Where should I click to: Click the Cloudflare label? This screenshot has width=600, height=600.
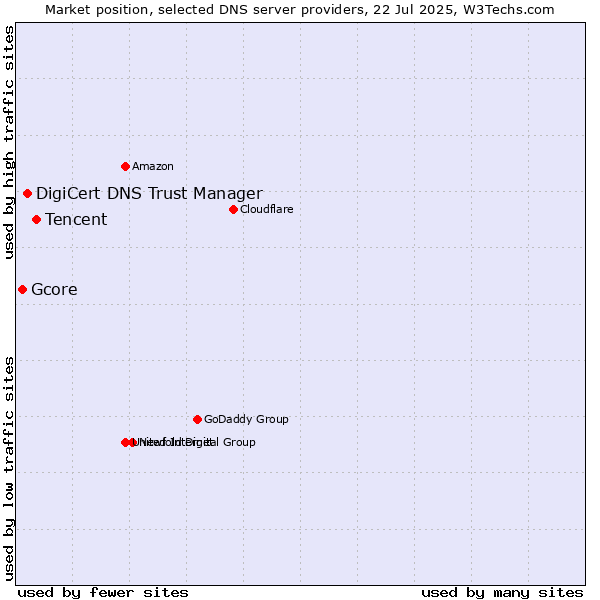267,209
